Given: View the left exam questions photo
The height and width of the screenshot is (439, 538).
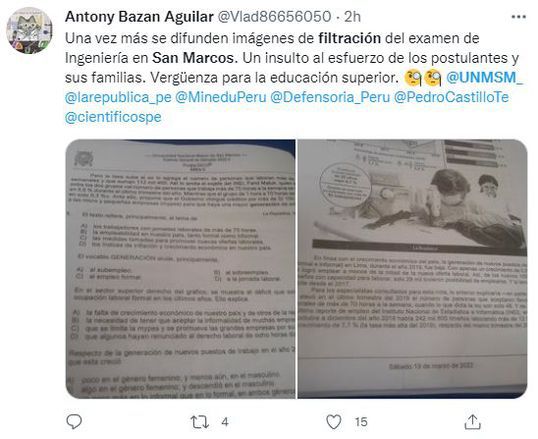Looking at the screenshot, I should tap(180, 269).
